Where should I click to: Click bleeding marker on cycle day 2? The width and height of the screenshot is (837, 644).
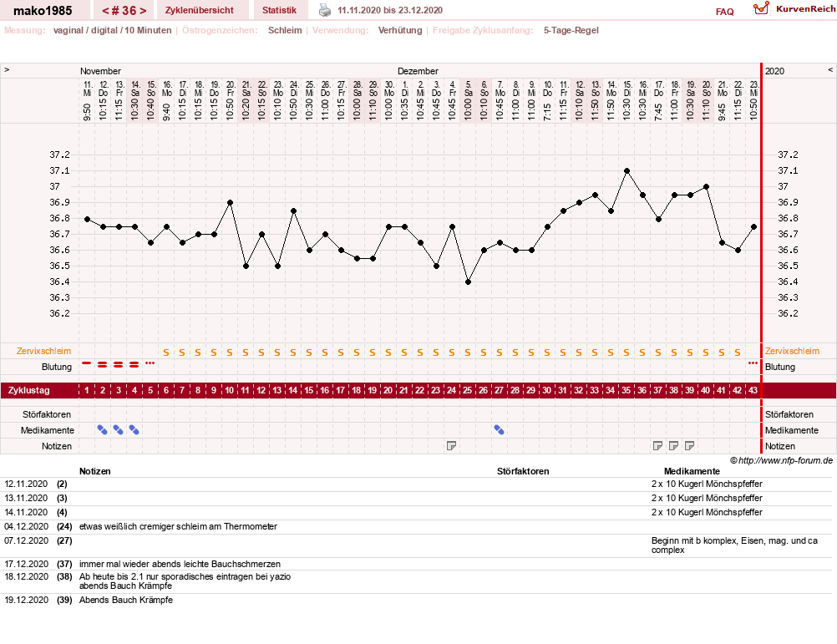pos(103,365)
